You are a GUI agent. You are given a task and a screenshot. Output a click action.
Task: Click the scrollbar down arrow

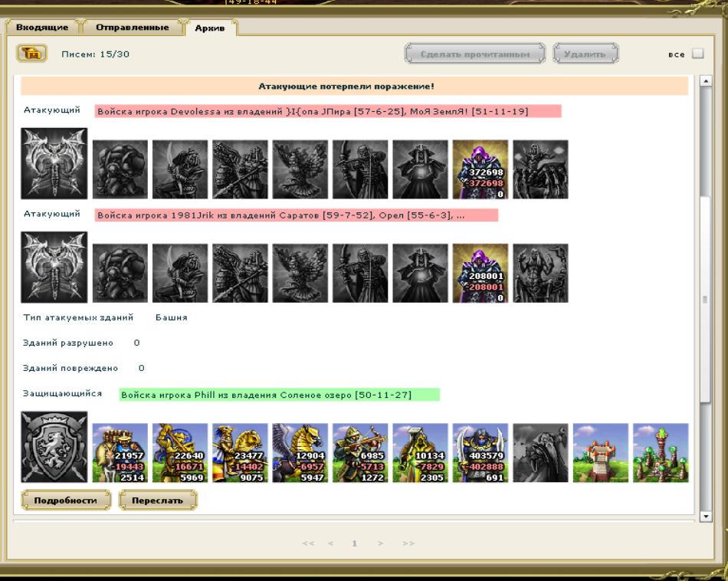pyautogui.click(x=706, y=517)
